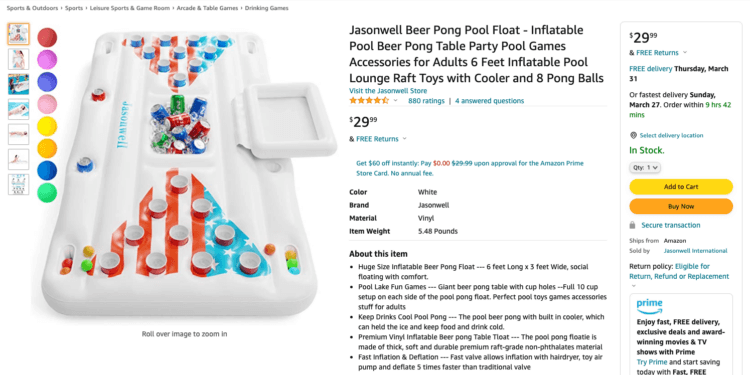The width and height of the screenshot is (750, 375).
Task: Click the location pin icon beside delivery location
Action: point(633,135)
